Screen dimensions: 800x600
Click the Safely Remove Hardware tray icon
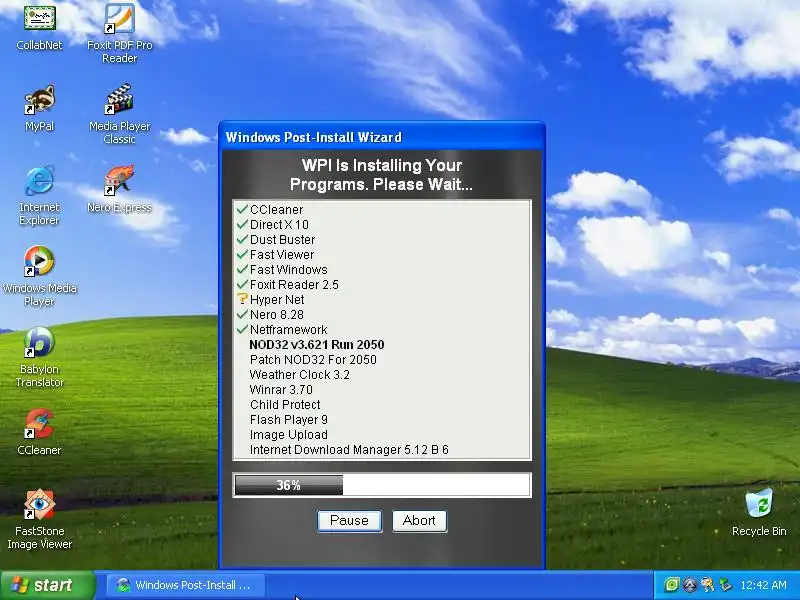pos(725,585)
